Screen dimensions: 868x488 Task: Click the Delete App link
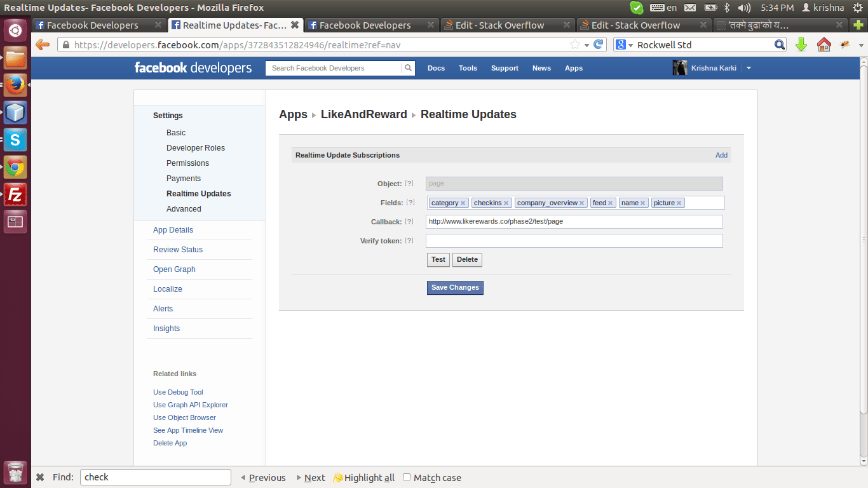pos(170,443)
